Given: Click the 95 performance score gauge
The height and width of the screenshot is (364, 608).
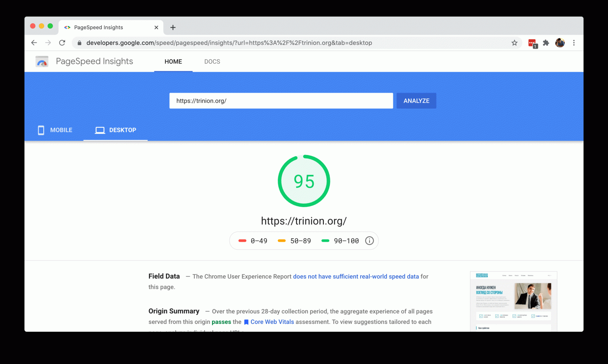Looking at the screenshot, I should [304, 181].
